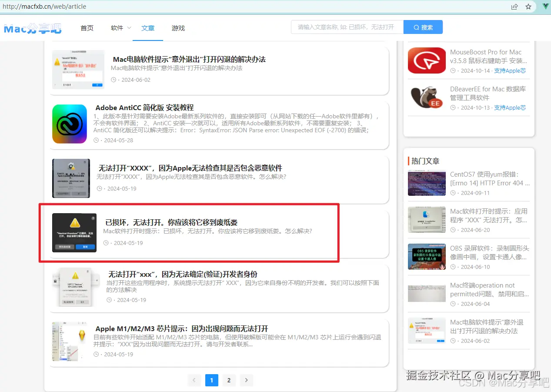Click the DBeaverEE beaver icon
551x392 pixels.
click(x=427, y=97)
